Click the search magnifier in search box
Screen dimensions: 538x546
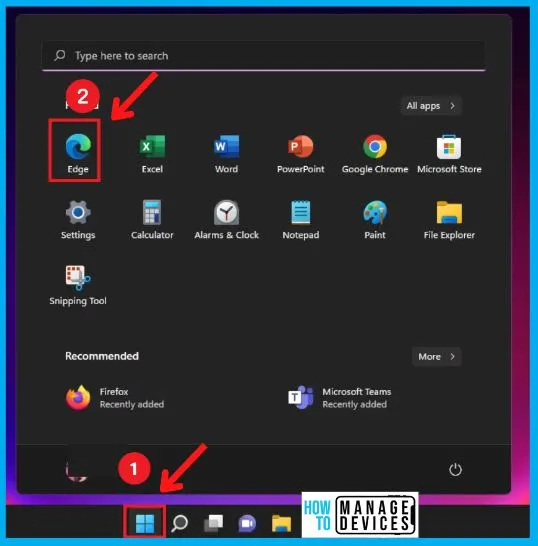point(60,55)
